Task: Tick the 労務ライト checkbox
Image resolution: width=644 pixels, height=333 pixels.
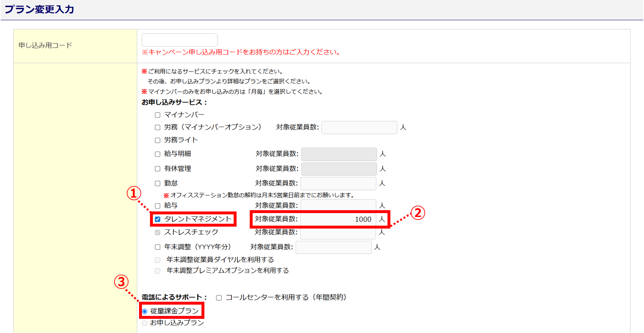Action: 157,140
